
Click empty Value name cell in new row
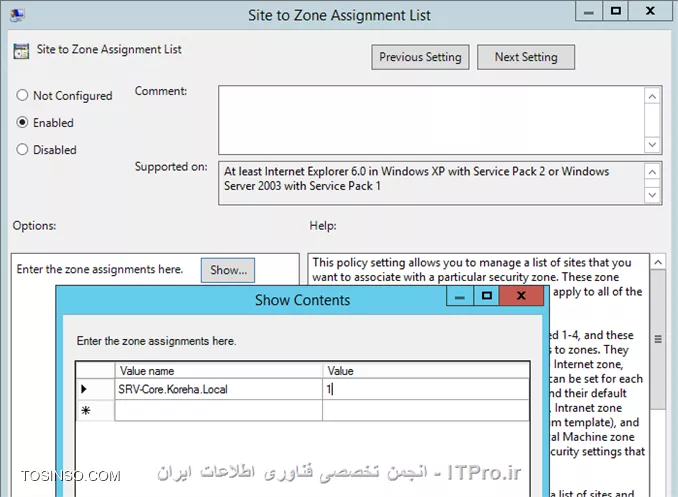point(219,410)
